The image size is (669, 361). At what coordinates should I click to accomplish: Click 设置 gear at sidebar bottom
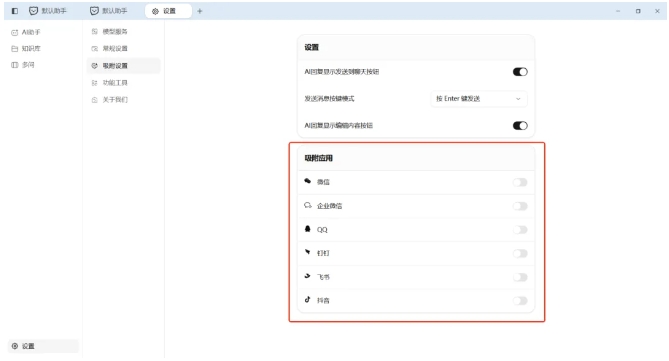[x=43, y=346]
